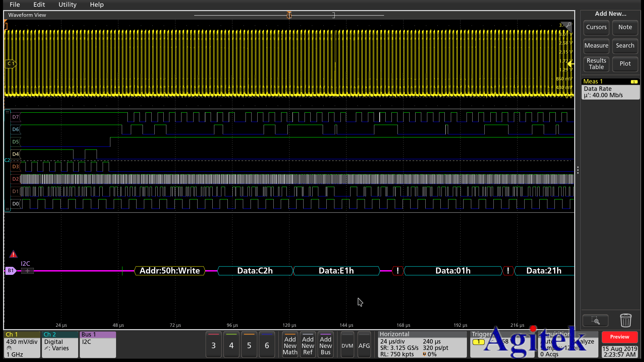Toggle the AFG generator button
Screen dimensions: 644x362
click(364, 345)
